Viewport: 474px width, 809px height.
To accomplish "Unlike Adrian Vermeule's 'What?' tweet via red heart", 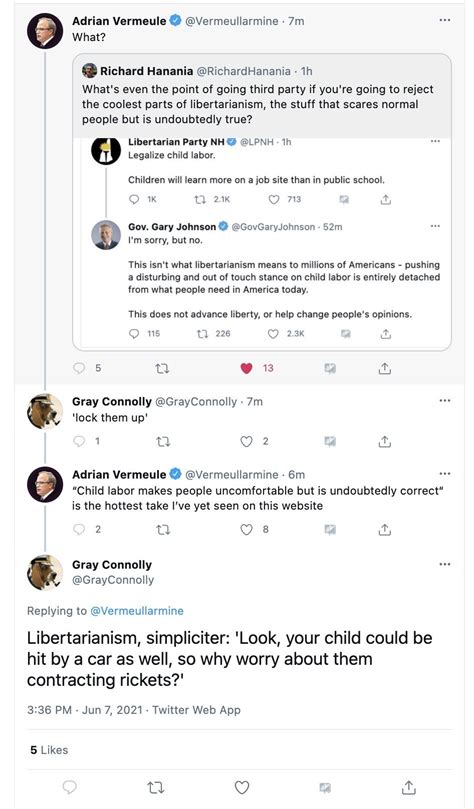I will (x=247, y=368).
